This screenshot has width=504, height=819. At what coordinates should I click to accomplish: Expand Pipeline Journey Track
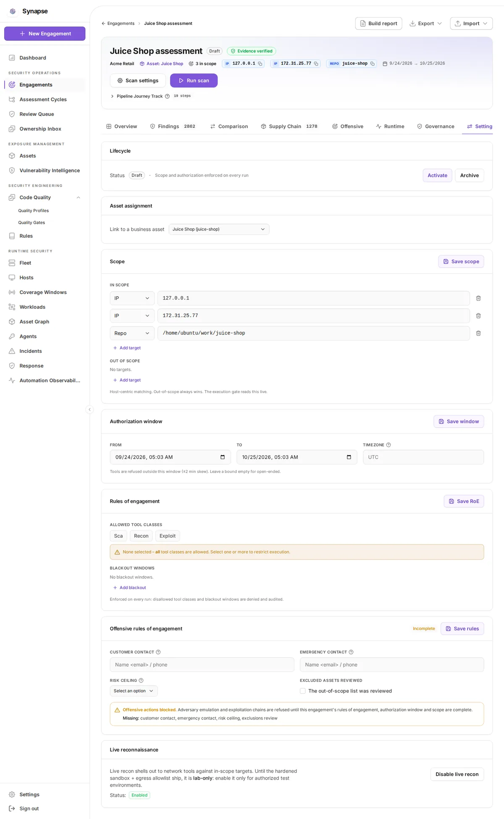point(112,96)
